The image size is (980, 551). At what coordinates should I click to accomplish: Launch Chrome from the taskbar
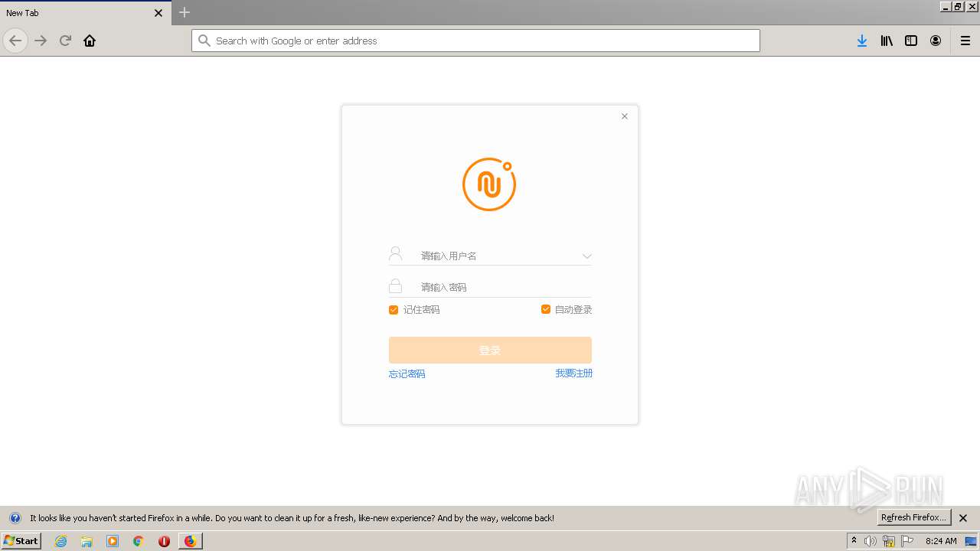coord(139,541)
